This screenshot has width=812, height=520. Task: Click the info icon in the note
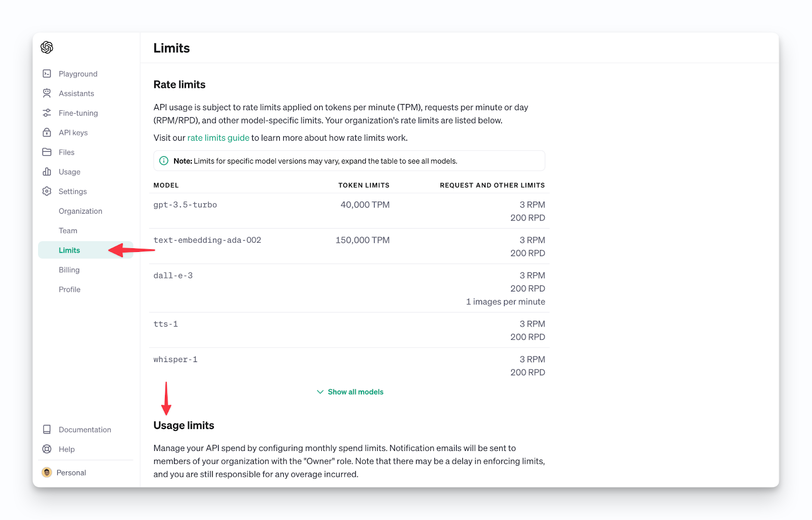(164, 160)
